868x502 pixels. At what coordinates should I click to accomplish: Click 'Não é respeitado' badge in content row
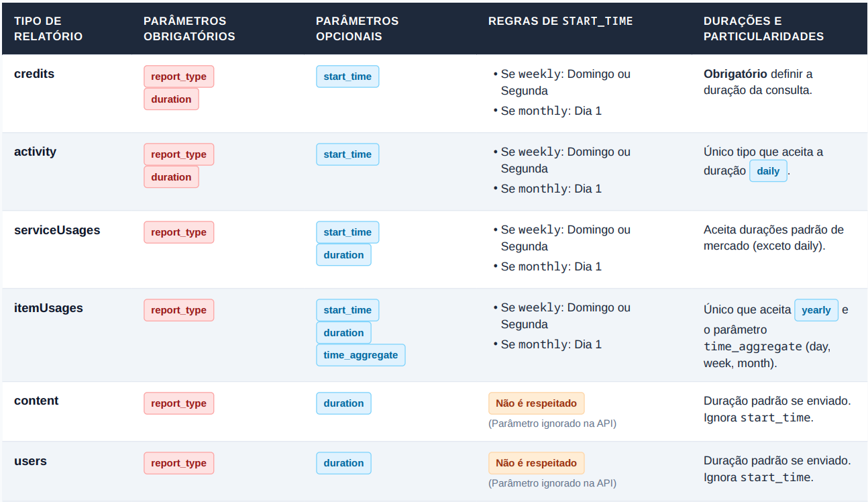[x=537, y=403]
